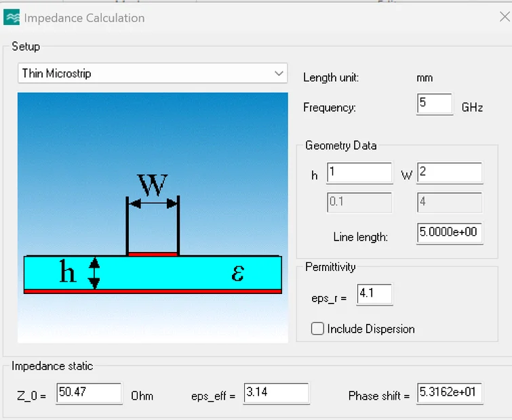Select the Phase shift result field

[450, 394]
